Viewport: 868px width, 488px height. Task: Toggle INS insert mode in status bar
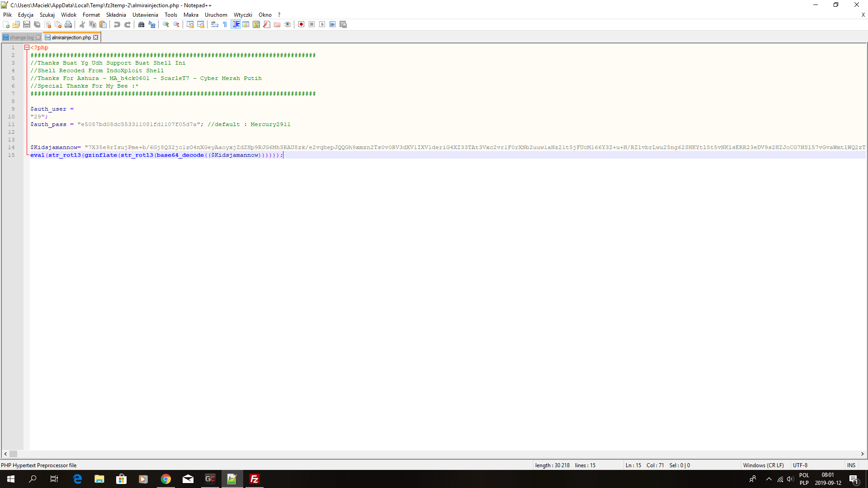851,465
